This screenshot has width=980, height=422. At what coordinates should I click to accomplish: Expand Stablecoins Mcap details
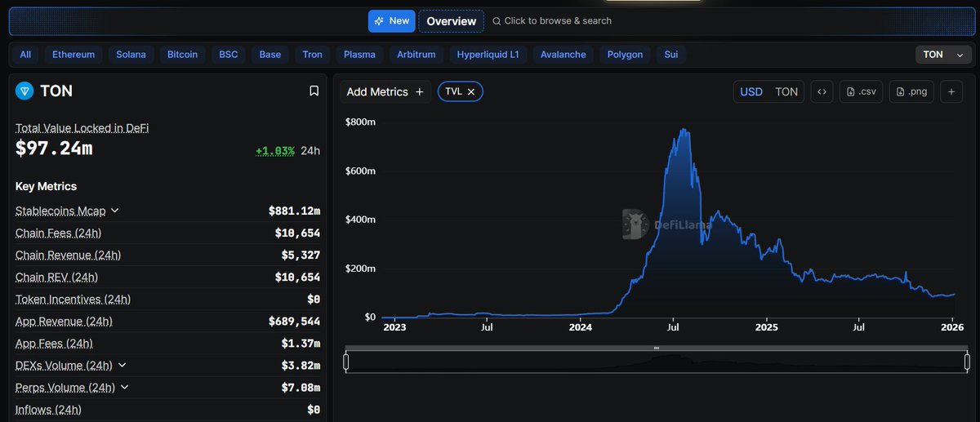pyautogui.click(x=114, y=211)
